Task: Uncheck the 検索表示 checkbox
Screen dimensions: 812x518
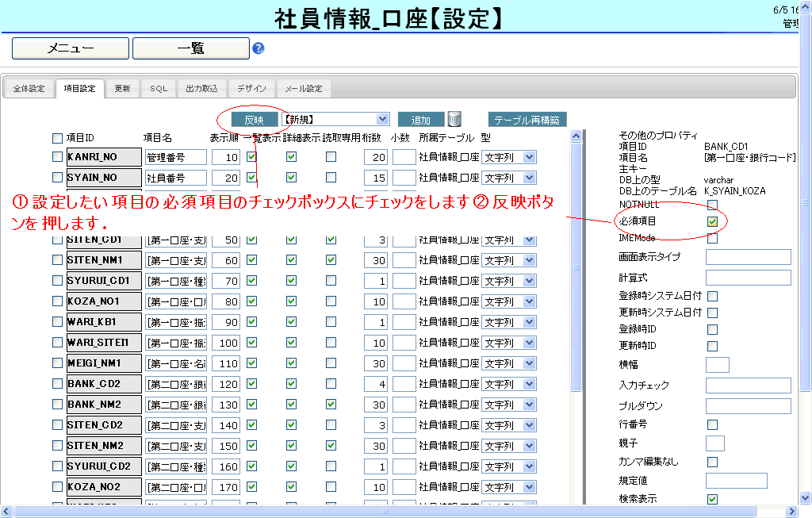Action: 712,499
